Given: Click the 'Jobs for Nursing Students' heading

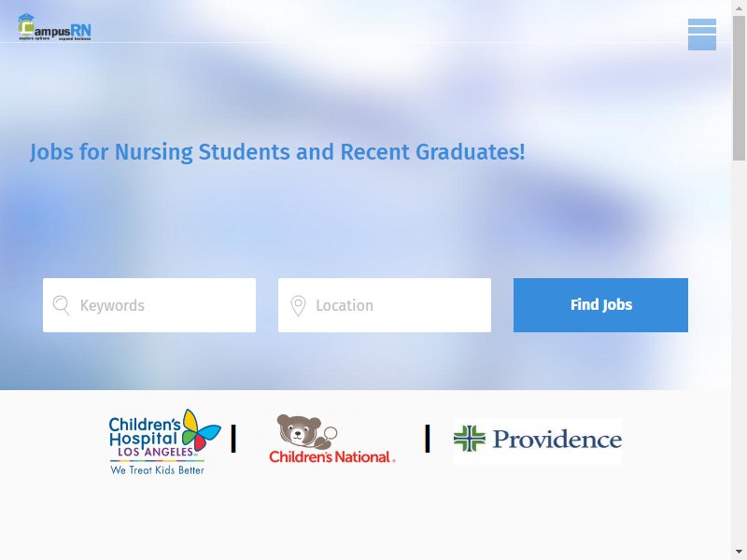Looking at the screenshot, I should coord(277,152).
